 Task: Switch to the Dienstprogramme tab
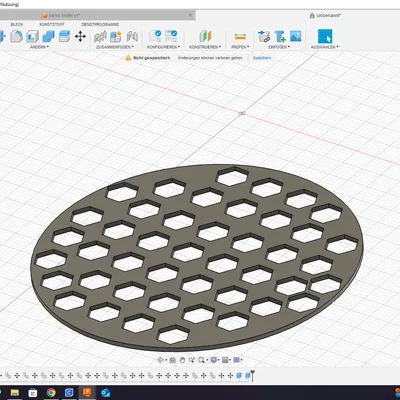coord(100,25)
